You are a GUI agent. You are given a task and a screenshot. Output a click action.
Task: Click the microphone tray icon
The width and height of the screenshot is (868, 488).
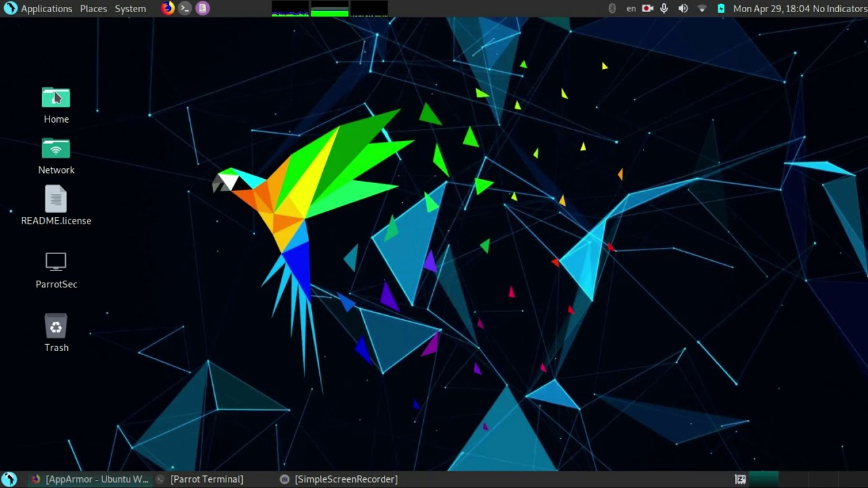pos(665,8)
